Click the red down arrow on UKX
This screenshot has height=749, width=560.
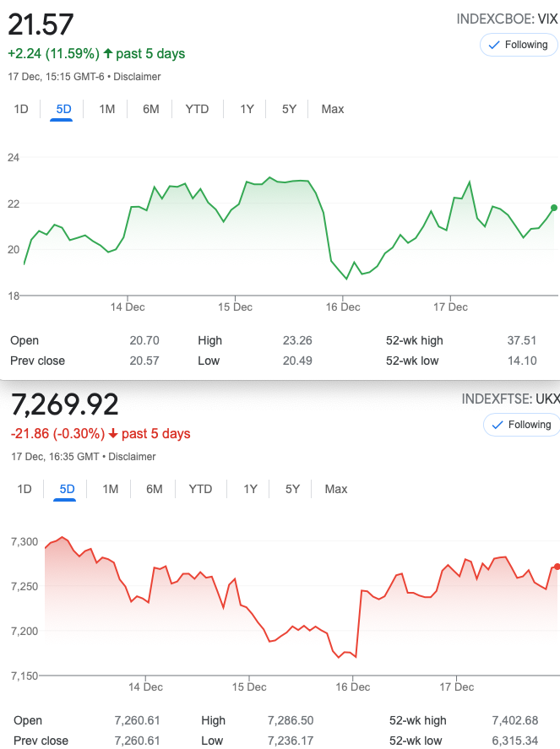coord(113,434)
